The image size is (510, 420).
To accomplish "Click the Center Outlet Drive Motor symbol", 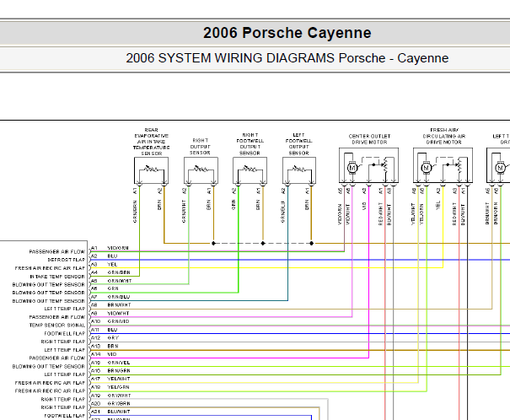I will pyautogui.click(x=368, y=165).
